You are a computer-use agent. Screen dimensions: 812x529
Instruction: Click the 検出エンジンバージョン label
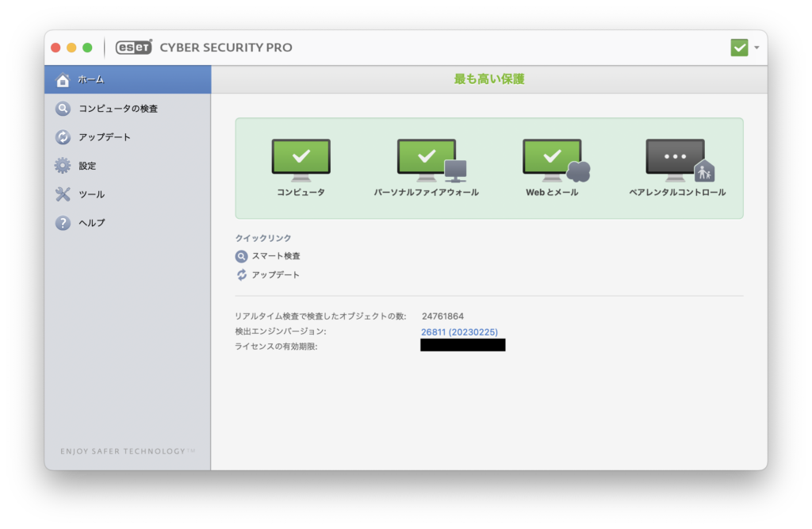click(281, 331)
